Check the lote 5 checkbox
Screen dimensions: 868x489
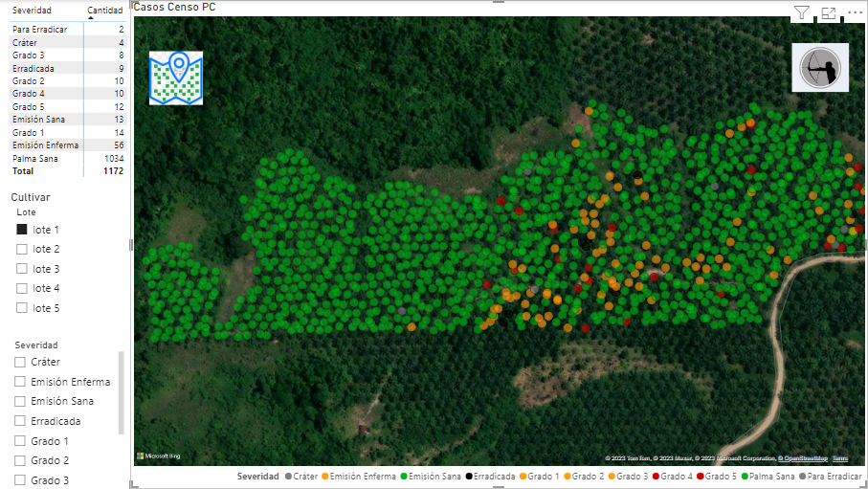pyautogui.click(x=22, y=308)
